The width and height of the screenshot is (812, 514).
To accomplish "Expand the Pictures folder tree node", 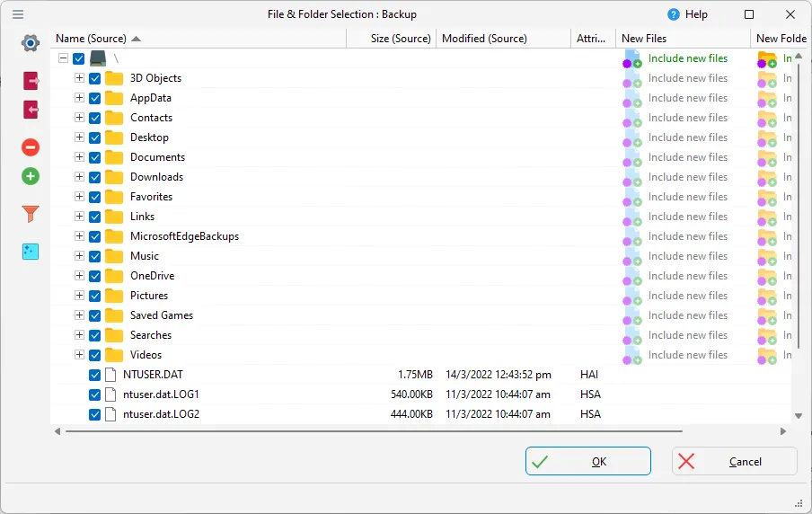I will pos(79,296).
